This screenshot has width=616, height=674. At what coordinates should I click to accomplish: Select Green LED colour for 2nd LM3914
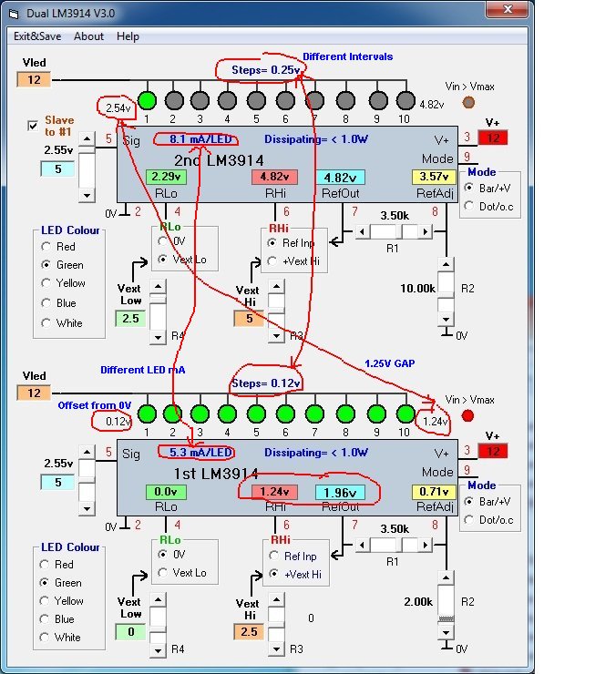(x=46, y=264)
